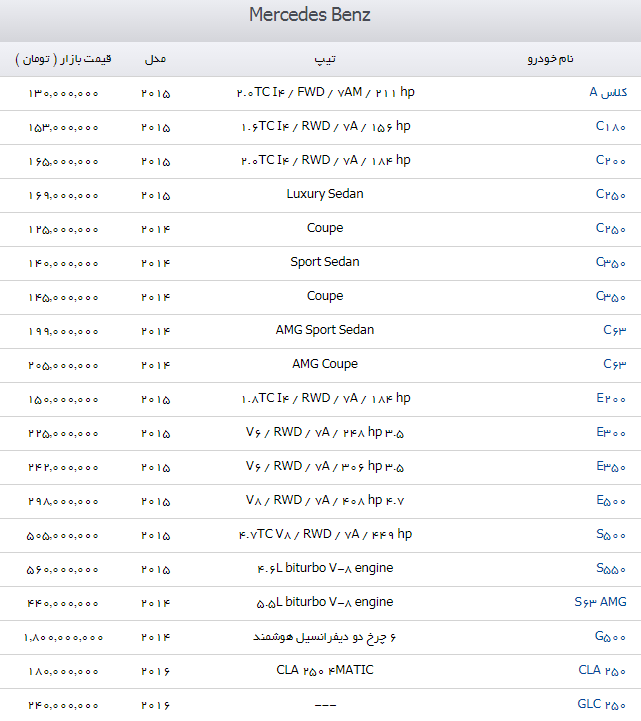Open the G۵۰۰ model link
Viewport: 641px width, 721px height.
(610, 637)
